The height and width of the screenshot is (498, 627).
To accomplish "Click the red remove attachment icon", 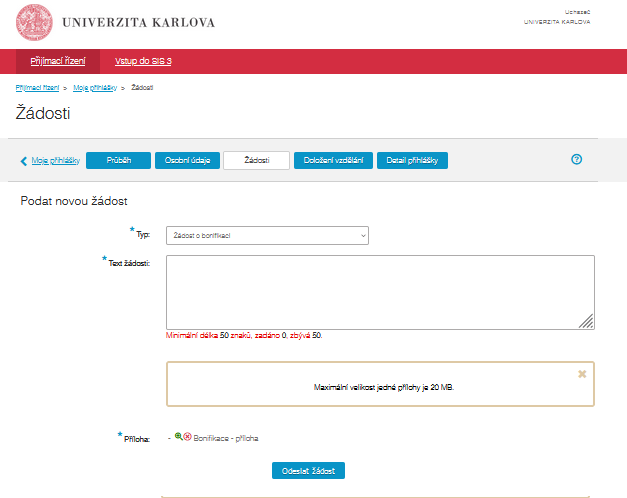I will pos(187,437).
